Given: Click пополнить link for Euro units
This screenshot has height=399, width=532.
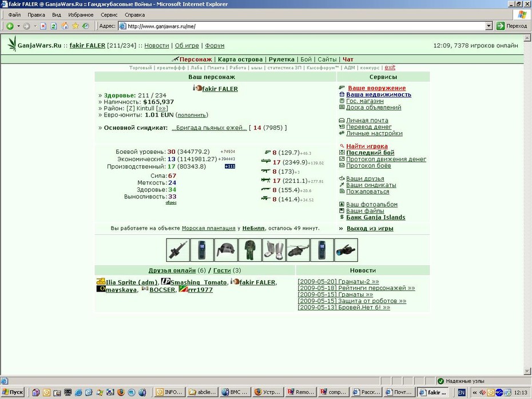Looking at the screenshot, I should 192,115.
